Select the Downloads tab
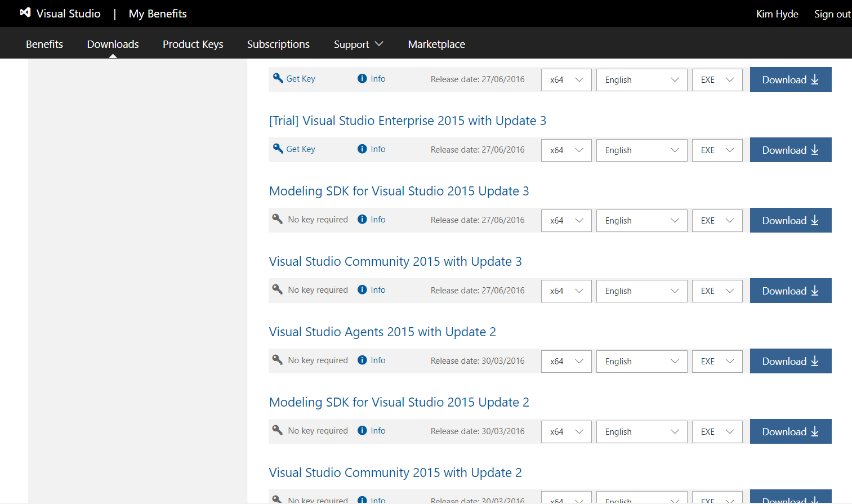Screen dimensions: 852x504 pos(113,44)
